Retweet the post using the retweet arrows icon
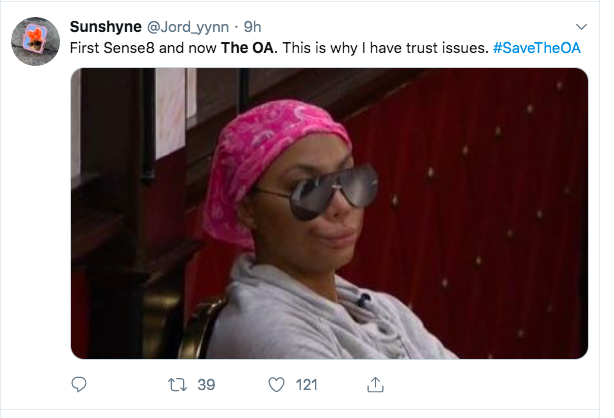This screenshot has height=418, width=614. coord(177,385)
